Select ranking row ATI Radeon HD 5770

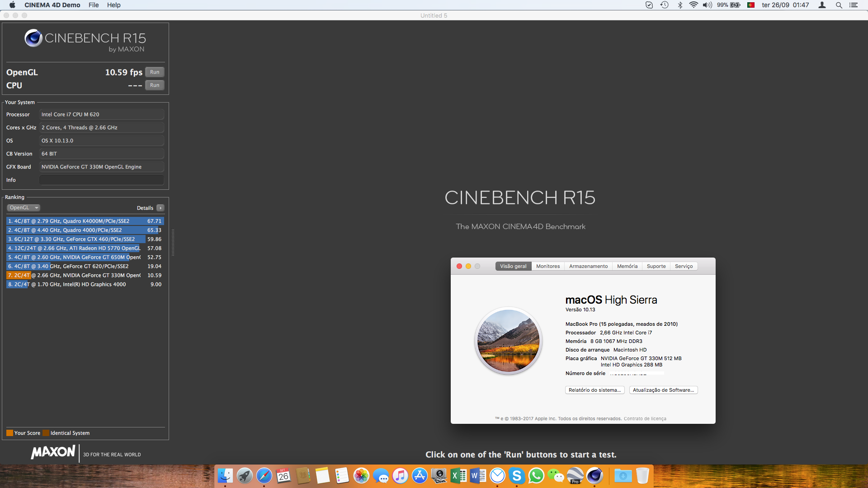(x=85, y=248)
